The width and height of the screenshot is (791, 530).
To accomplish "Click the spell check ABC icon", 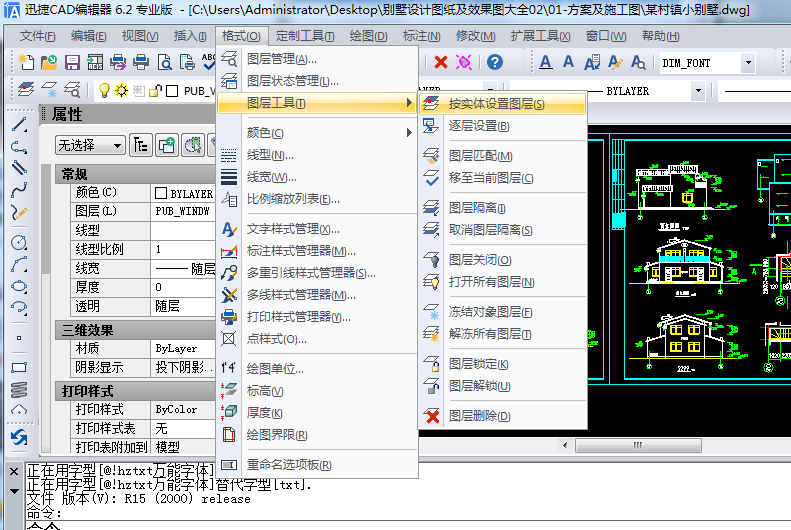I will click(x=208, y=62).
